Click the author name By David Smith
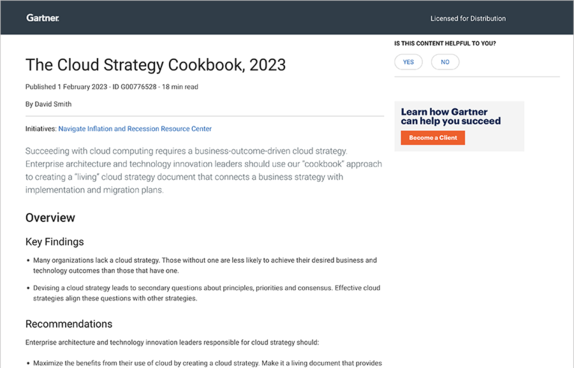This screenshot has width=574, height=368. tap(48, 104)
